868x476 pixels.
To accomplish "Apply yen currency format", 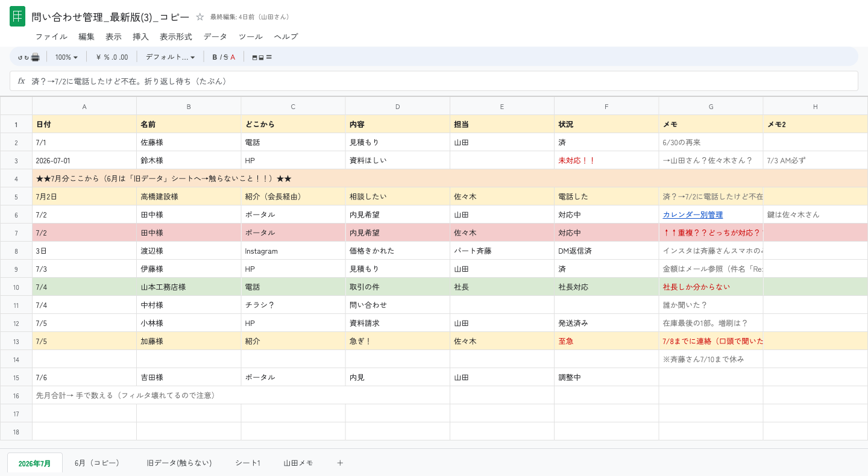I will 98,57.
